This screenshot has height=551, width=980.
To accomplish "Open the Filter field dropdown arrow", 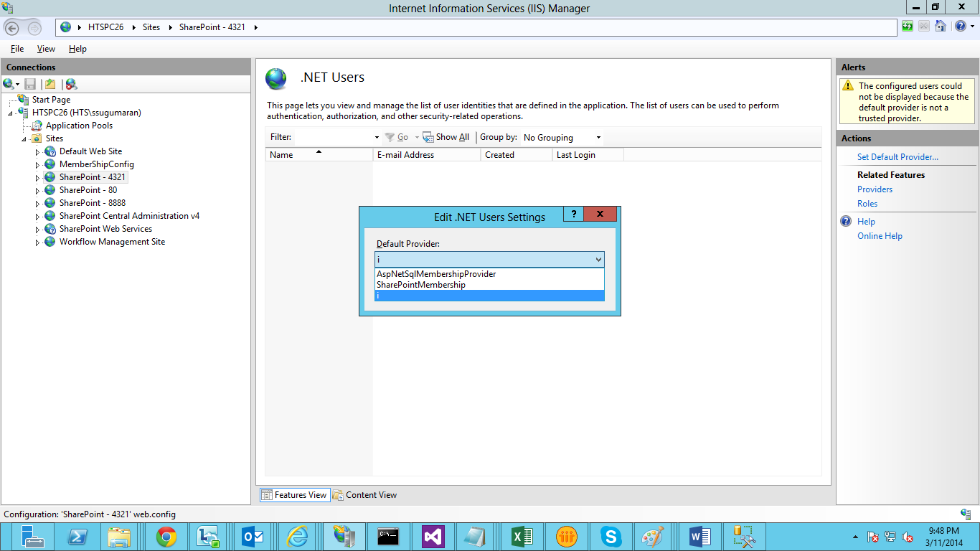I will tap(377, 137).
